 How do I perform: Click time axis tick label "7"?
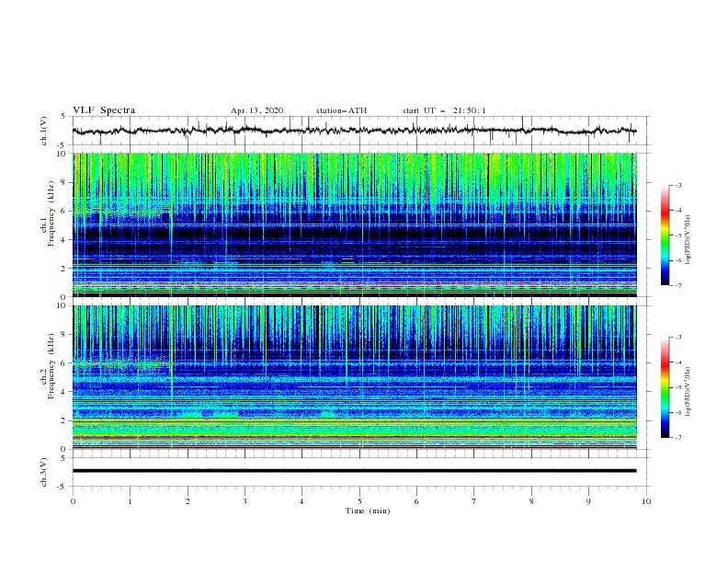tap(474, 501)
